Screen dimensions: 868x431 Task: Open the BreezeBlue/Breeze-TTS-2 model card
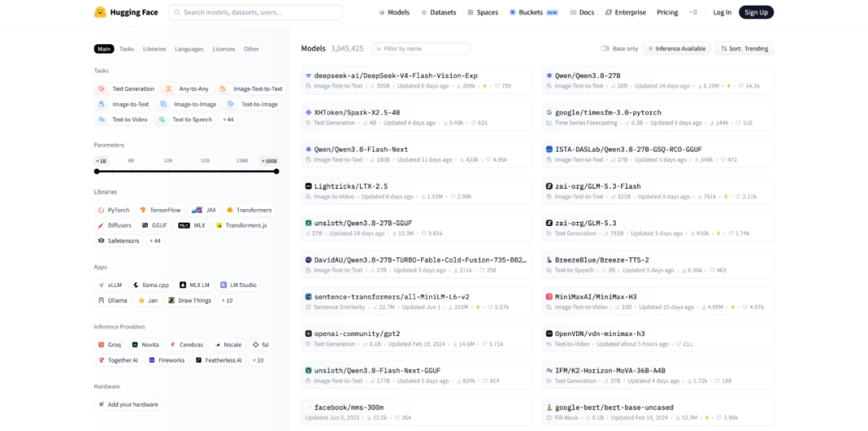coord(657,265)
